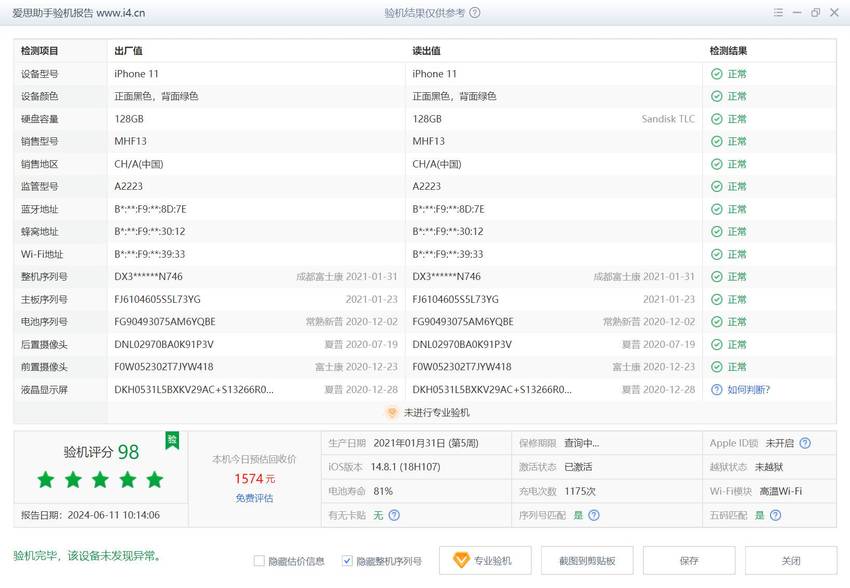The height and width of the screenshot is (588, 850).
Task: Click the 1574元 estimated price
Action: click(254, 479)
